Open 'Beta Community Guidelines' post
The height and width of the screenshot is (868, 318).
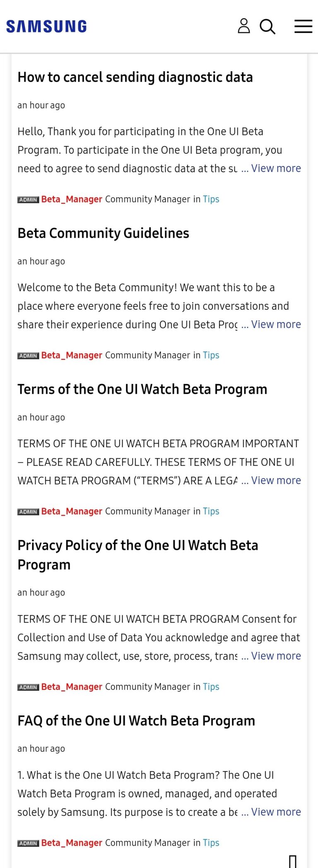103,234
